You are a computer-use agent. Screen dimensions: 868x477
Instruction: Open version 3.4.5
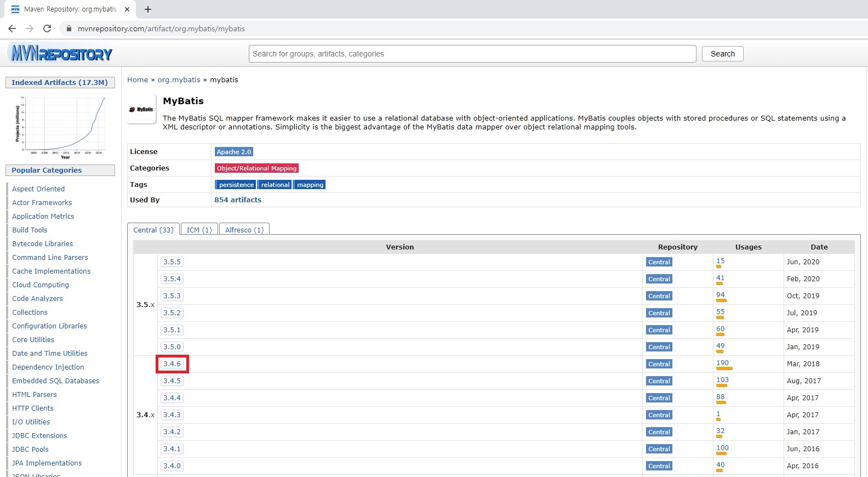[x=172, y=381]
